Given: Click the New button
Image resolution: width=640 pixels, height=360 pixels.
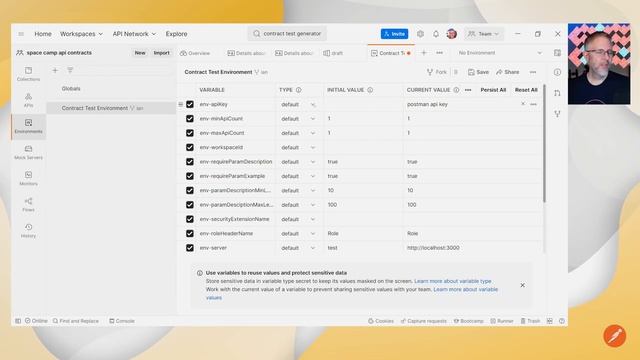Looking at the screenshot, I should tap(140, 53).
